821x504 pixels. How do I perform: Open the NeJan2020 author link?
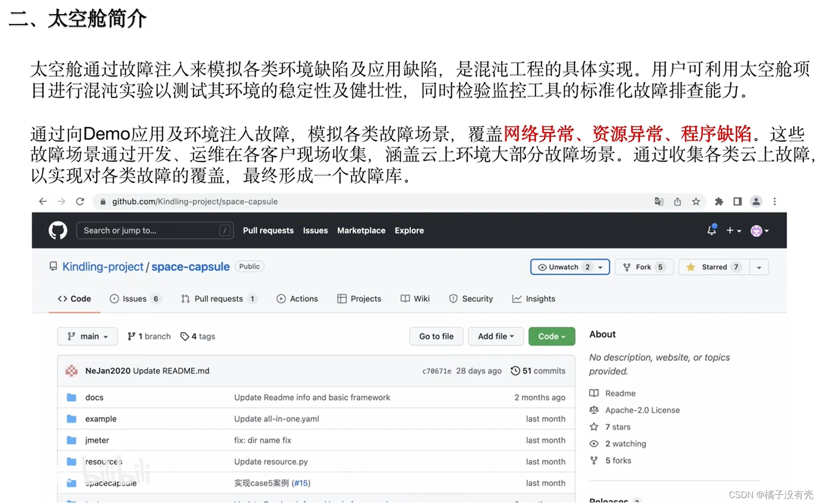[x=108, y=371]
